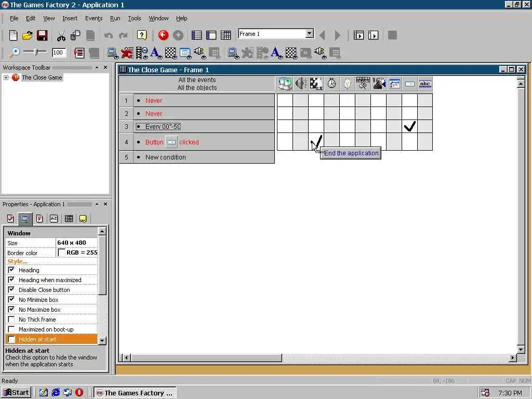Screen dimensions: 532x399
Task: Select the Mouse and Keyboard column icon
Action: 363,84
